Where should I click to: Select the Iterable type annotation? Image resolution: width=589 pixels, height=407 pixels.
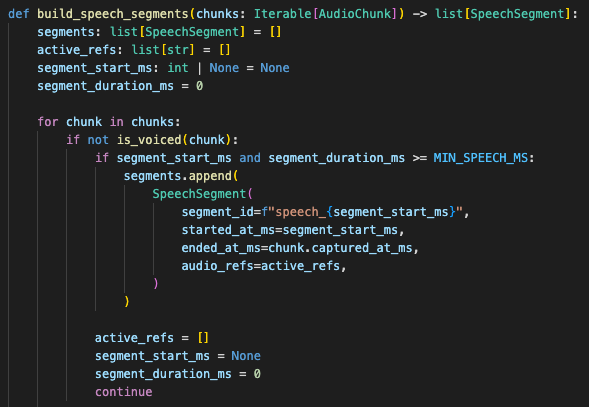point(283,14)
